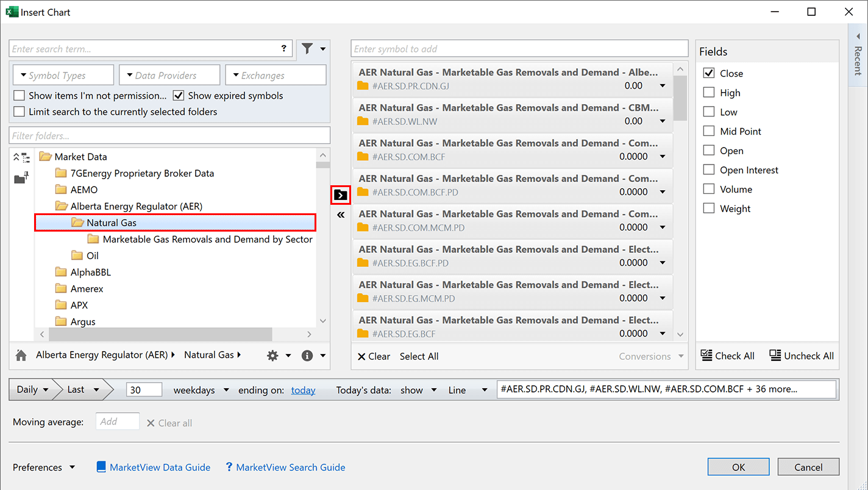Check the Open Interest field
The width and height of the screenshot is (868, 490).
point(708,170)
